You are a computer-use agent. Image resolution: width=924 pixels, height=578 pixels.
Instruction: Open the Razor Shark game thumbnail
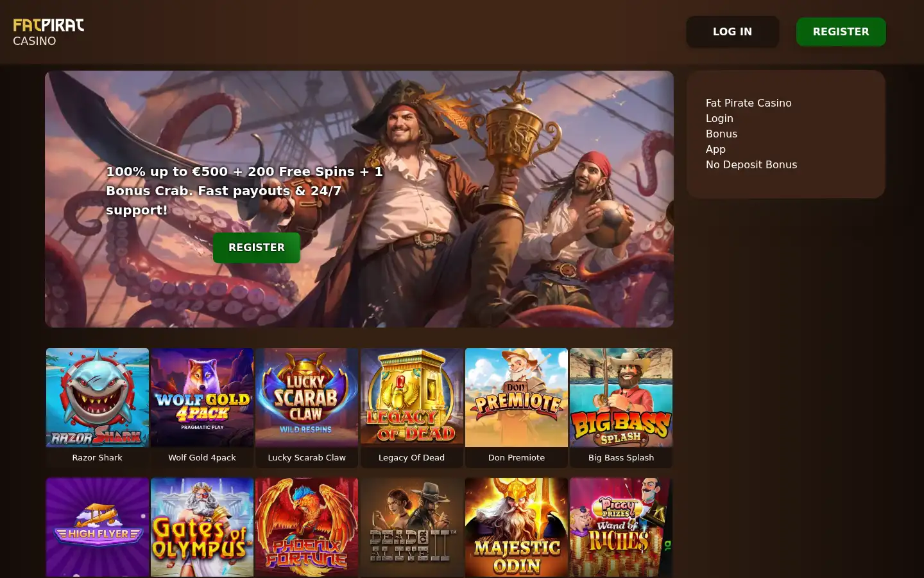click(x=98, y=398)
